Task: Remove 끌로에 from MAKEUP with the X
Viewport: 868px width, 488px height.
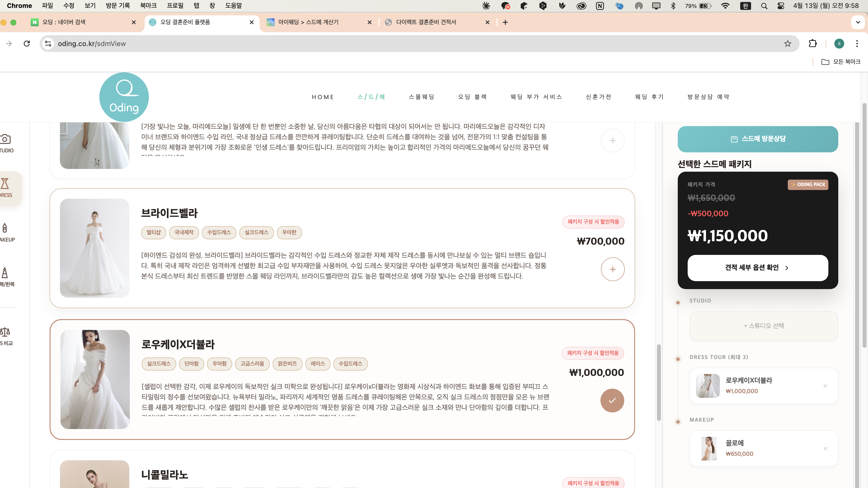Action: (x=826, y=449)
